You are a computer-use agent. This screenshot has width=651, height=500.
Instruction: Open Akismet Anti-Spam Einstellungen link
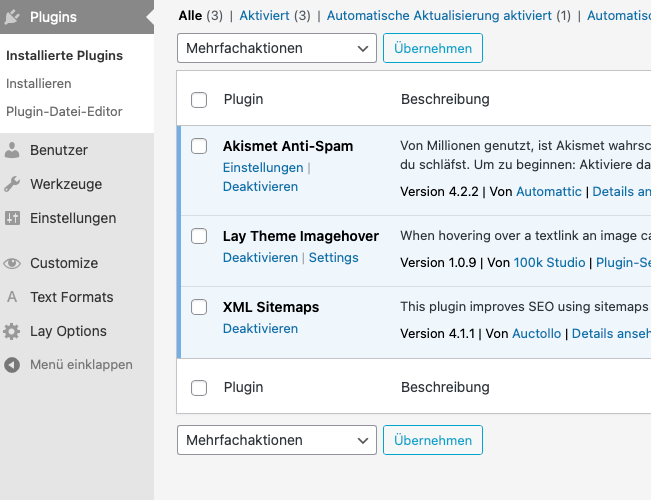(x=262, y=168)
